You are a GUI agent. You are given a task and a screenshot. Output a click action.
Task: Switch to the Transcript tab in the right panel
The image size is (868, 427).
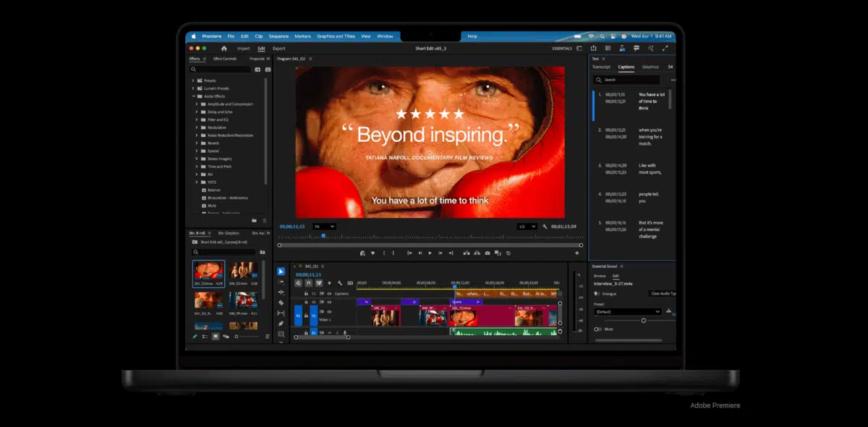pos(601,66)
